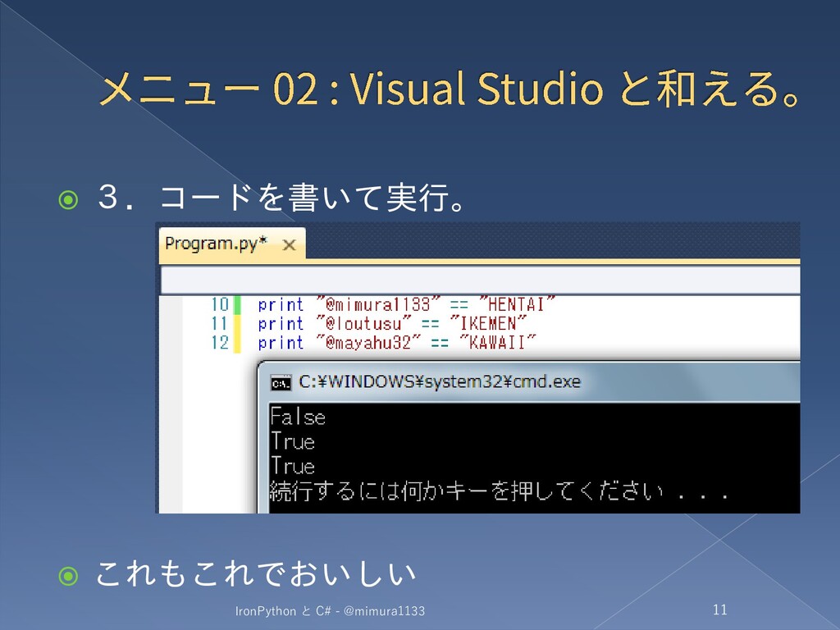Click the "HENTAI" string literal
The width and height of the screenshot is (840, 630).
point(516,304)
